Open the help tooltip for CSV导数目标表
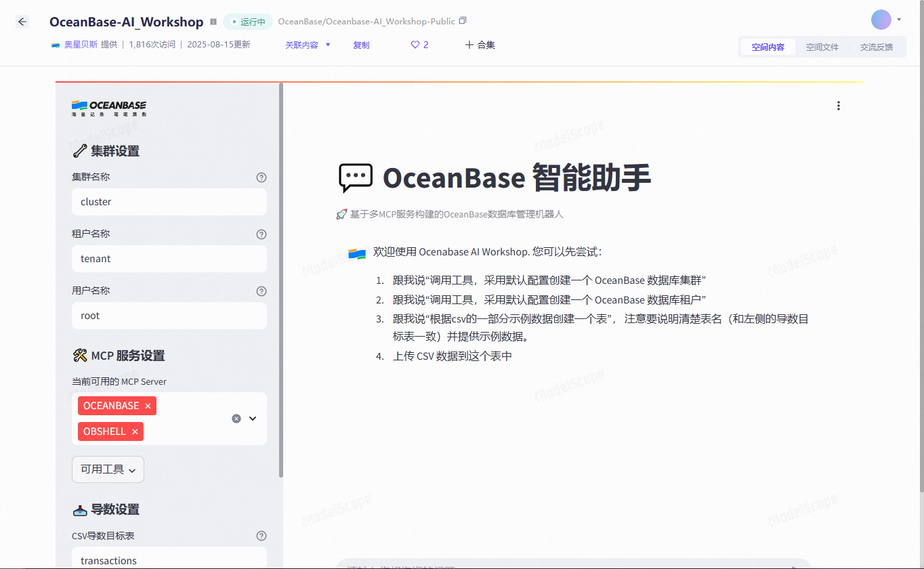 [x=261, y=535]
